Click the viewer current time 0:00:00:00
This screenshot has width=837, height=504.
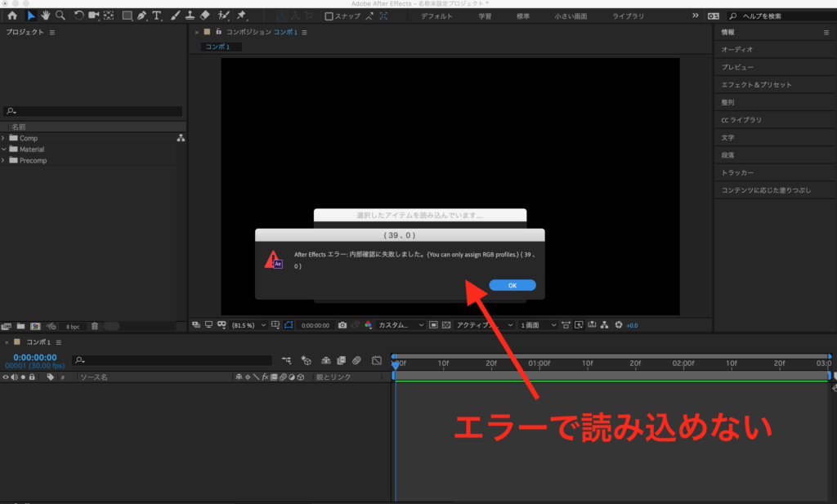[x=315, y=325]
